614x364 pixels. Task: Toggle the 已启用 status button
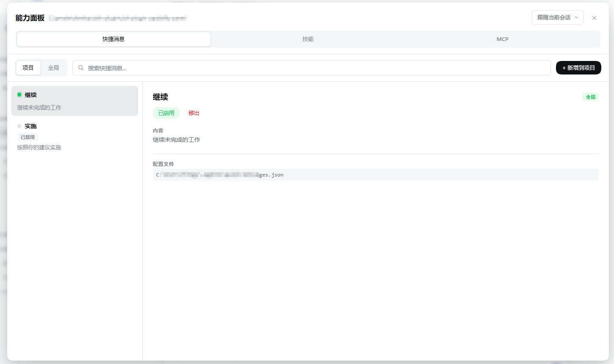point(166,113)
